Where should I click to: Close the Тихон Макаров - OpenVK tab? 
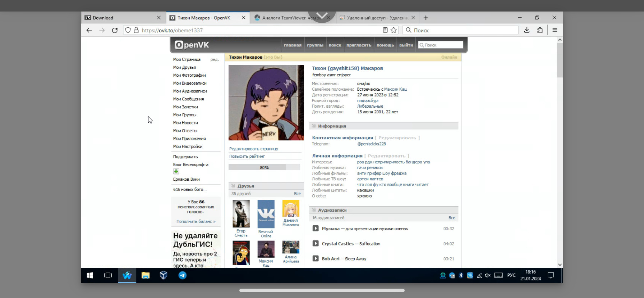[x=244, y=18]
